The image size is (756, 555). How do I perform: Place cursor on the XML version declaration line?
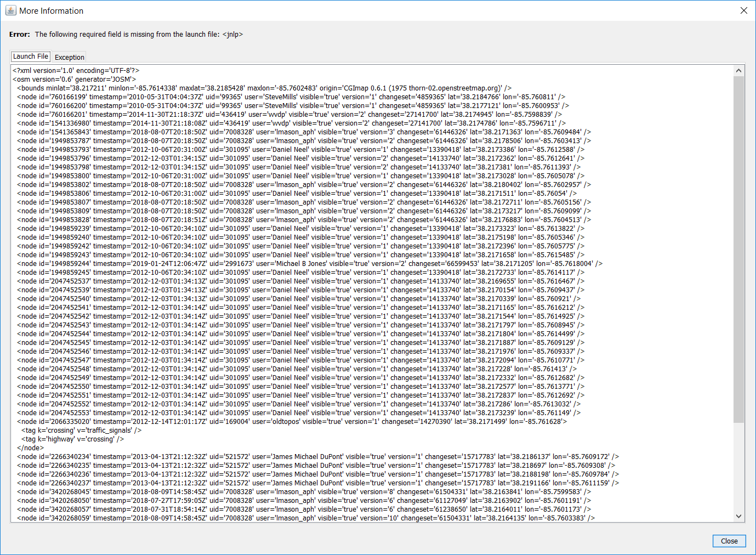coord(76,71)
